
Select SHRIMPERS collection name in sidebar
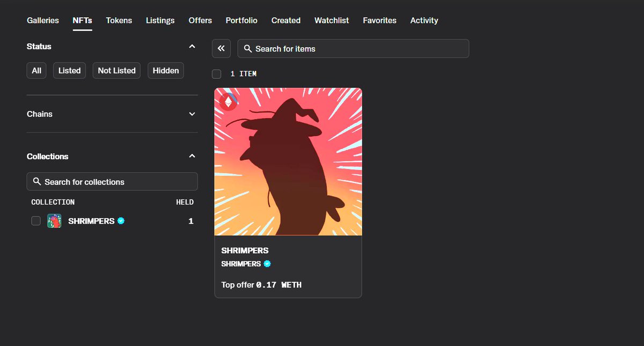click(x=91, y=221)
